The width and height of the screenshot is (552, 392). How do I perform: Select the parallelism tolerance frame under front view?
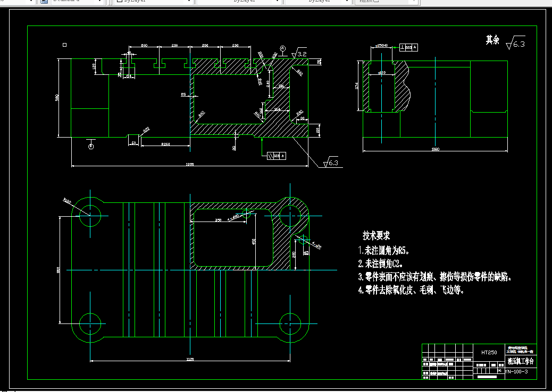277,156
